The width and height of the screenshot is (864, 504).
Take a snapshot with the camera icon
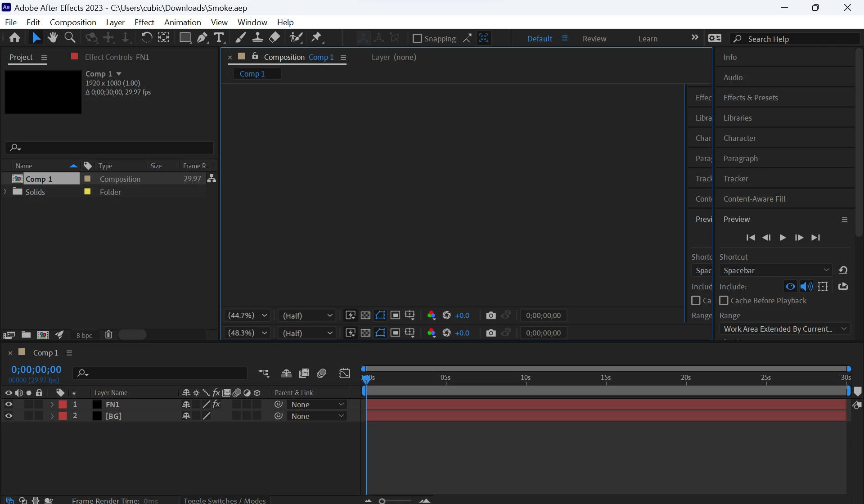click(490, 315)
